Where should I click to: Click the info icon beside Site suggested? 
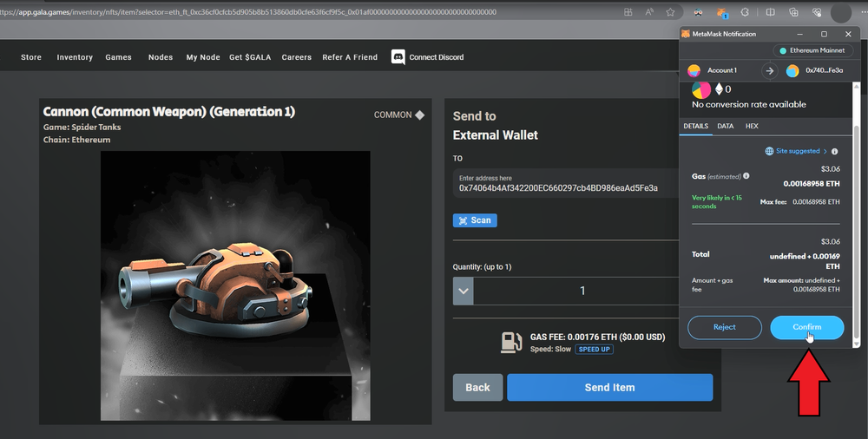pyautogui.click(x=834, y=152)
